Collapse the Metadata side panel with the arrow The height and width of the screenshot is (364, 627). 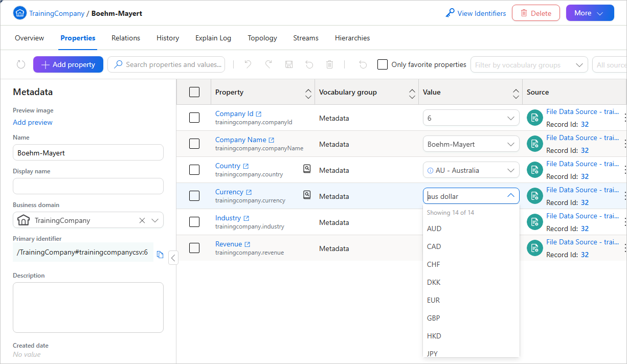[173, 258]
